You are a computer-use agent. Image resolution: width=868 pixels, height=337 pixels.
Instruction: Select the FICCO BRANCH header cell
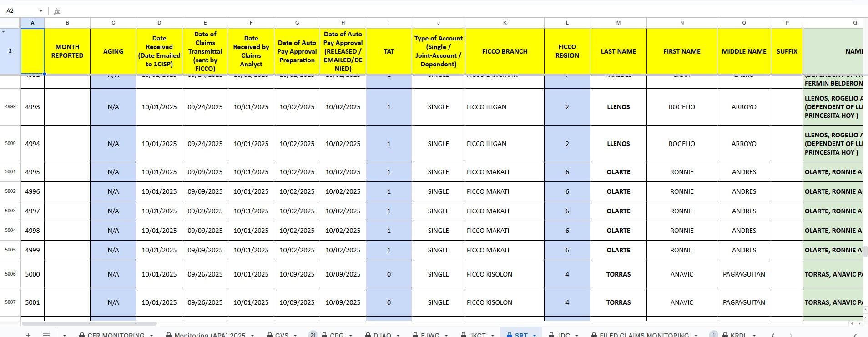pyautogui.click(x=505, y=51)
